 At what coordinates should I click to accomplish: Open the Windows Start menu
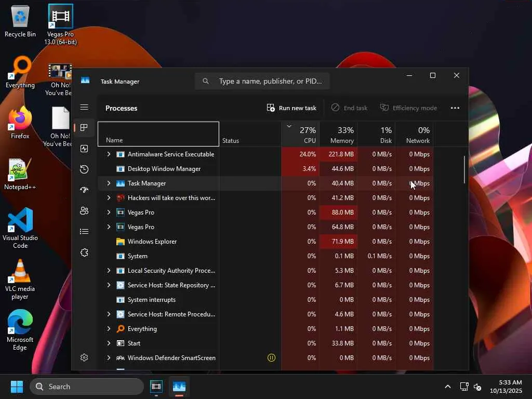click(17, 387)
